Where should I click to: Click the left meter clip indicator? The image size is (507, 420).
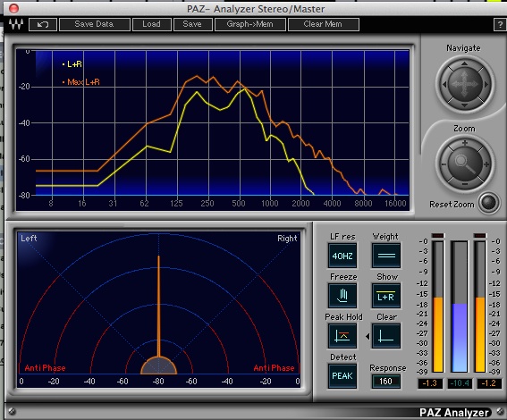(438, 236)
